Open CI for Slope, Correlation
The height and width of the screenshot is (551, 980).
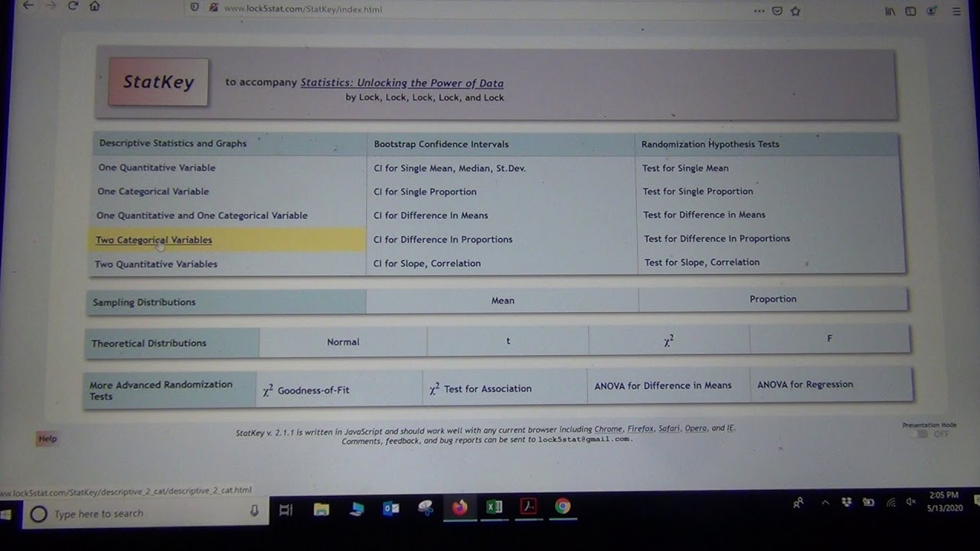click(427, 263)
